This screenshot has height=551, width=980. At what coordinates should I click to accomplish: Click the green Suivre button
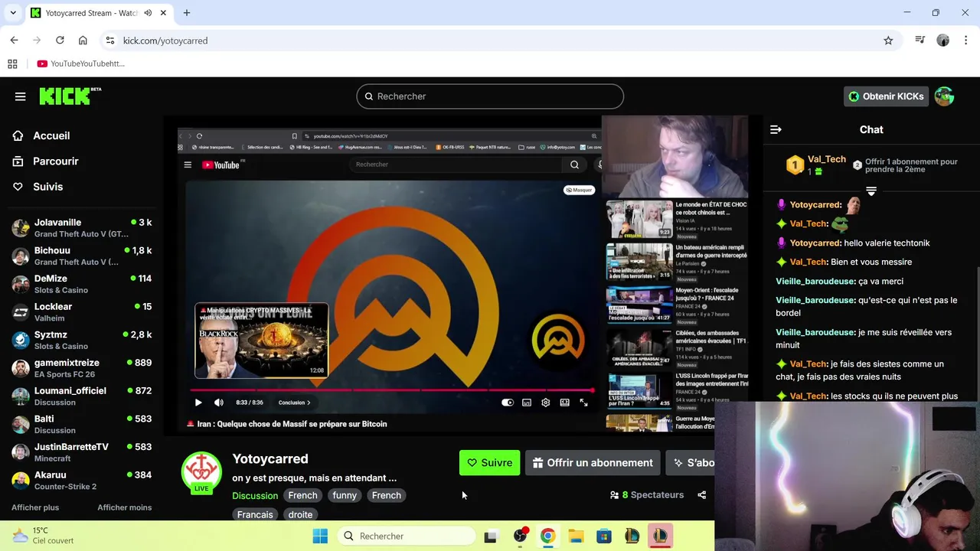pyautogui.click(x=489, y=462)
